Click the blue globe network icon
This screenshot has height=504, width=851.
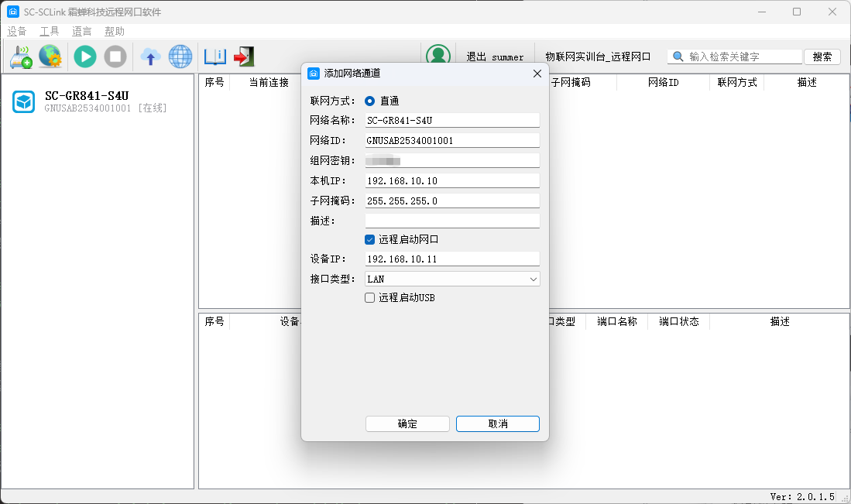(180, 57)
